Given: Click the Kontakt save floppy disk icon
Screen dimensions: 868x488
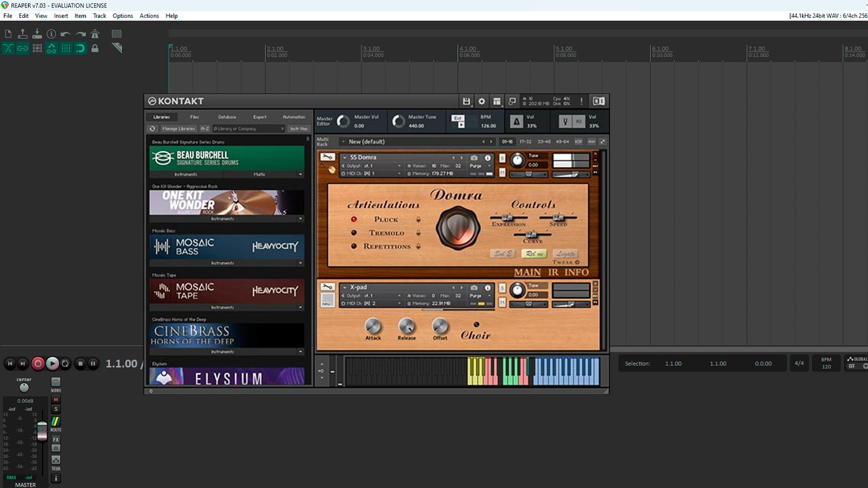Looking at the screenshot, I should pyautogui.click(x=466, y=101).
